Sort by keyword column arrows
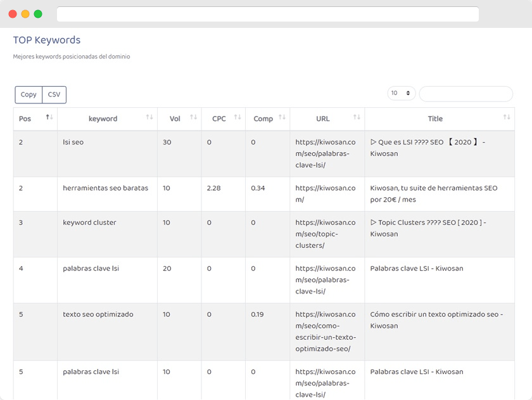Viewport: 532px width, 400px height. pyautogui.click(x=149, y=117)
